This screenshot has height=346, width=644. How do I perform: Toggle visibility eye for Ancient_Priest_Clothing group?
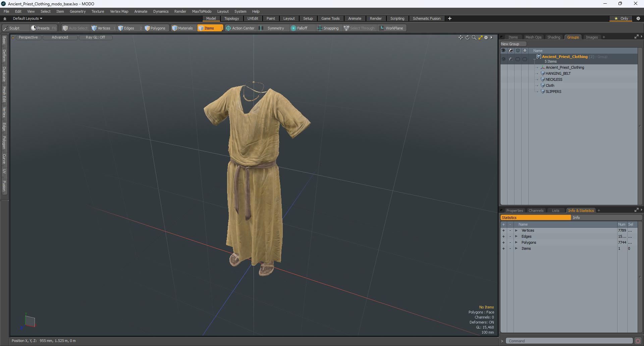tap(503, 59)
